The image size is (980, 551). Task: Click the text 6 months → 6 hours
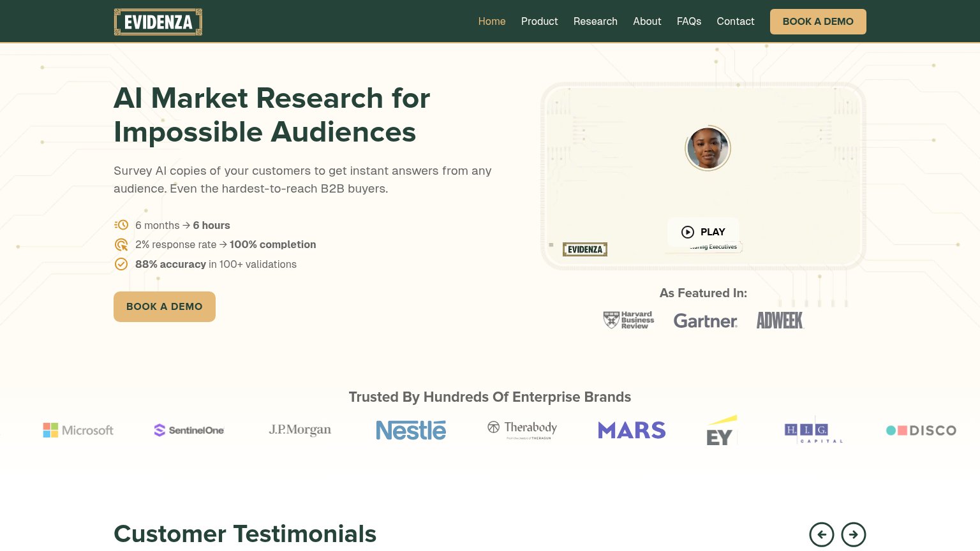coord(182,225)
